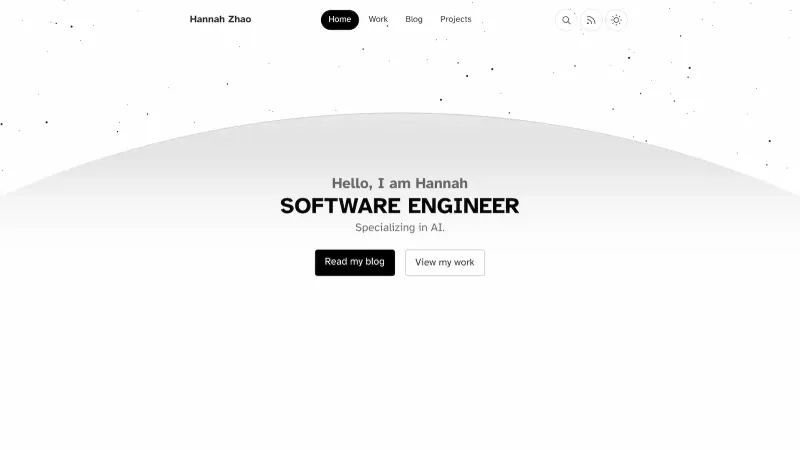This screenshot has height=450, width=800.
Task: Click the gap between Projects and search icon
Action: [515, 20]
